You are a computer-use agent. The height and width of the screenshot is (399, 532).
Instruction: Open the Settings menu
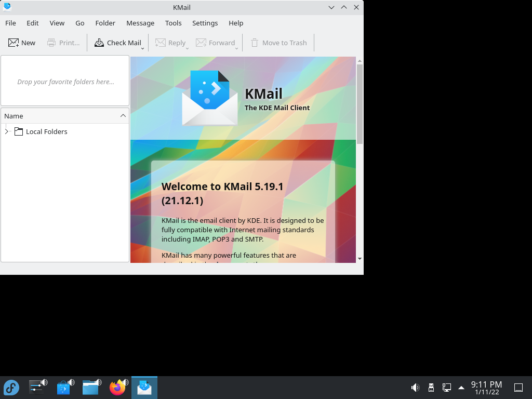tap(205, 23)
